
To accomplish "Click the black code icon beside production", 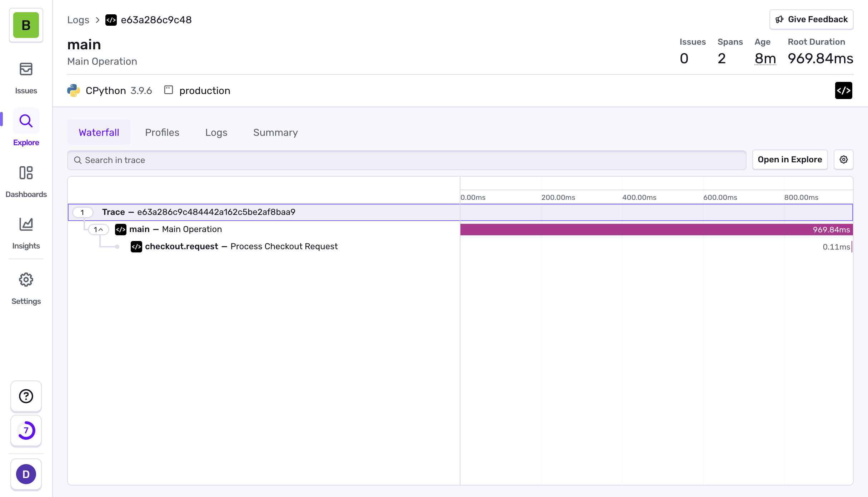I will point(843,90).
